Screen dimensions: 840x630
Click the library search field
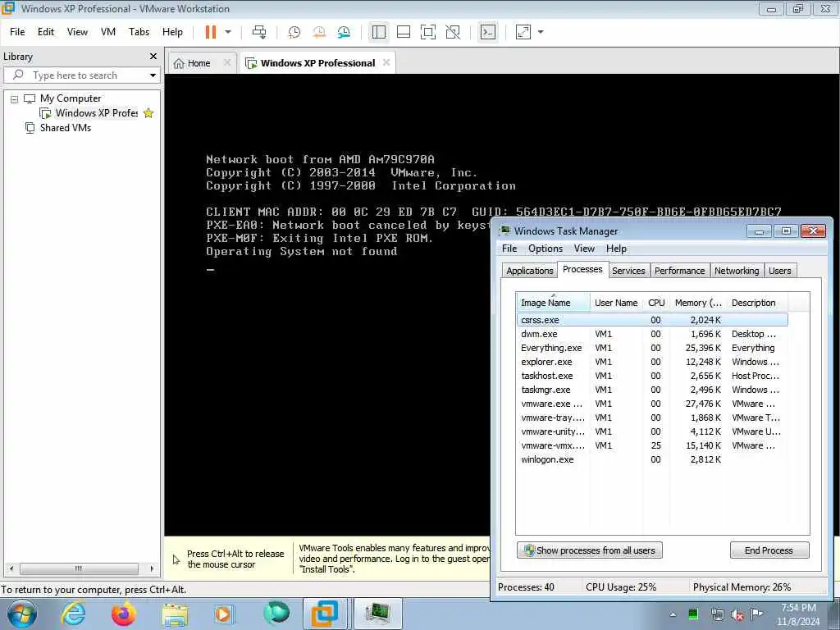(80, 75)
